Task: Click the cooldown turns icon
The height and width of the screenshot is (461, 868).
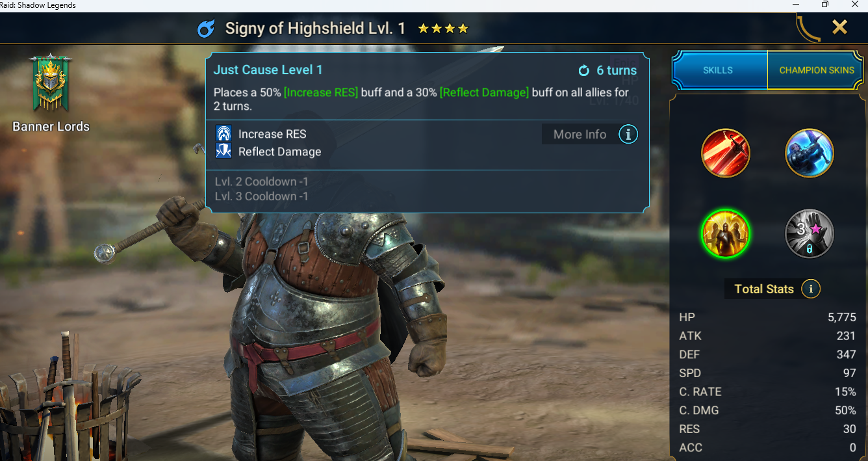Action: point(583,70)
